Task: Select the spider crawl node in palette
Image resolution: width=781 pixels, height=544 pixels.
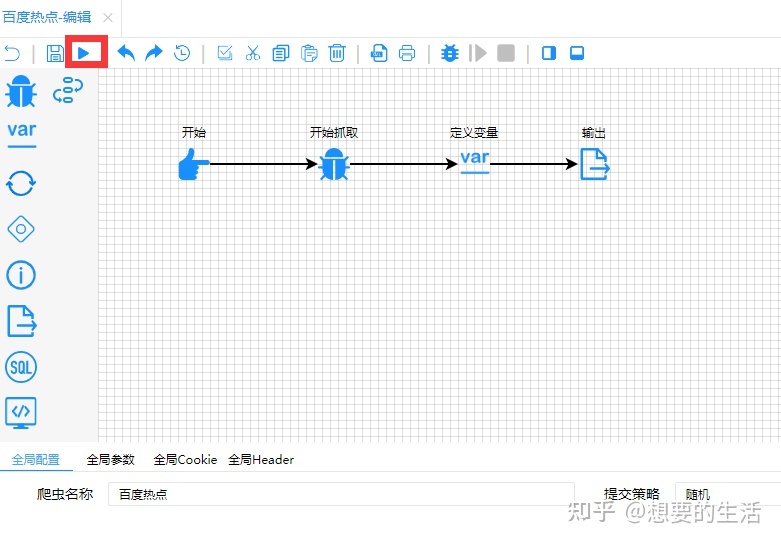Action: click(21, 91)
